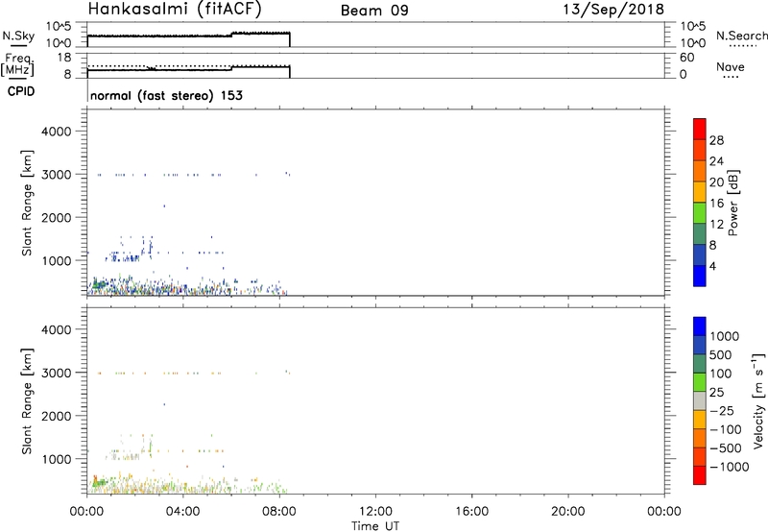
Task: Select the -1000 tick on velocity colorbar
Action: (730, 467)
